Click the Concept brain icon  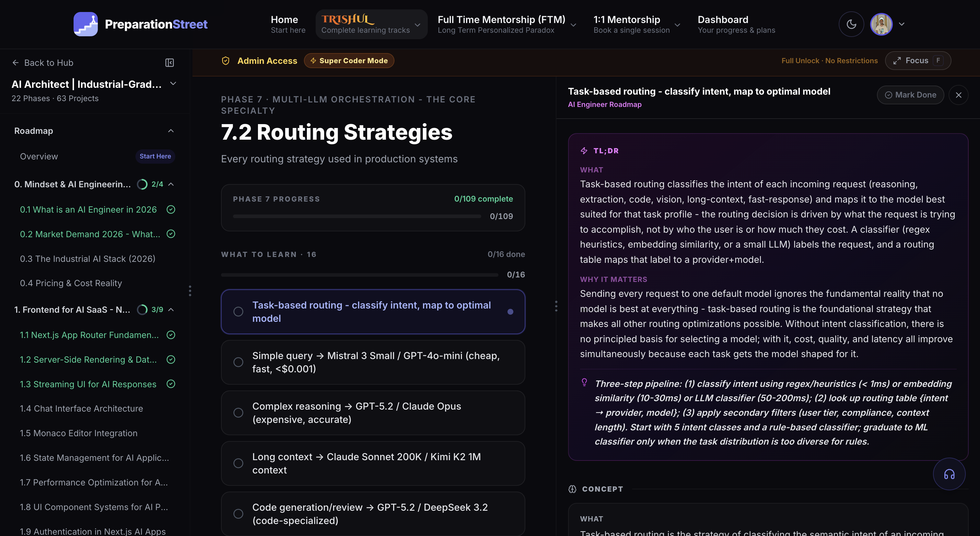click(573, 489)
